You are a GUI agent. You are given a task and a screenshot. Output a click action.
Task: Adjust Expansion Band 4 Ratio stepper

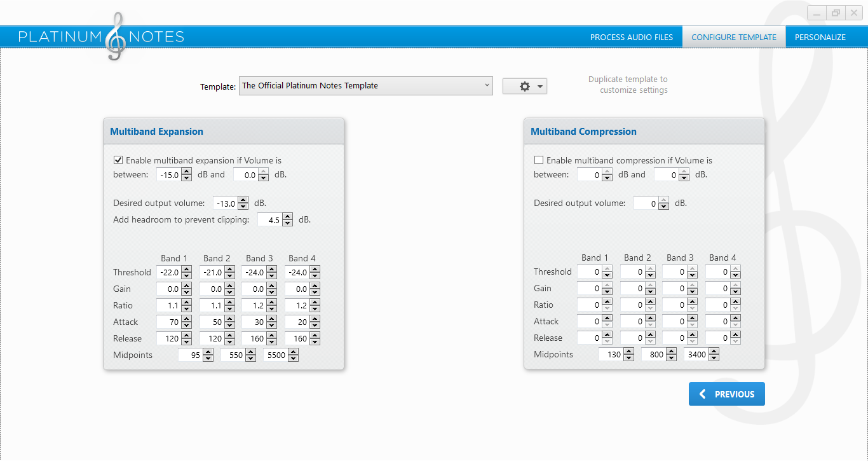coord(314,305)
